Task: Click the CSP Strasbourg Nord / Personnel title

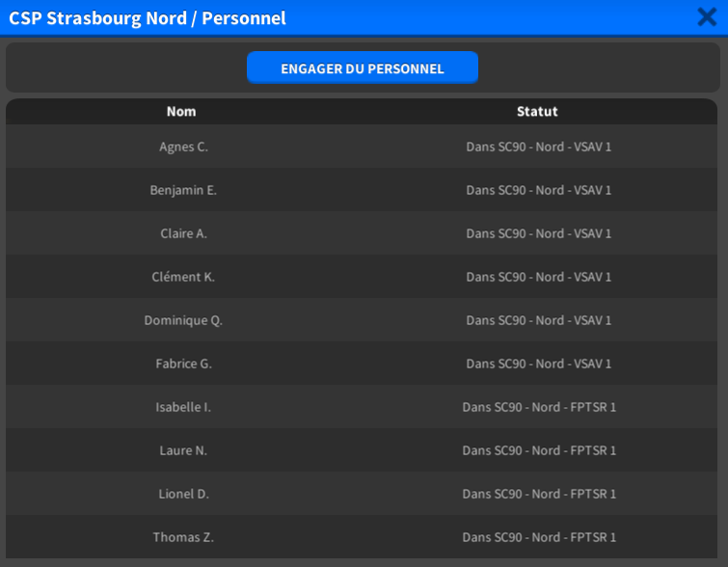Action: tap(148, 18)
